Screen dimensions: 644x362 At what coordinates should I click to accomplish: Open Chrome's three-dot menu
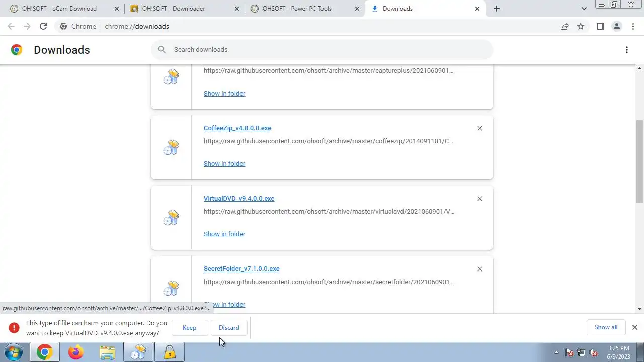click(x=633, y=26)
